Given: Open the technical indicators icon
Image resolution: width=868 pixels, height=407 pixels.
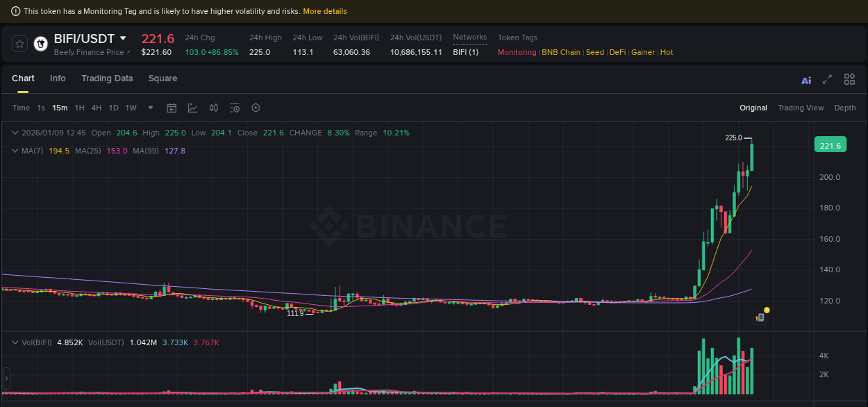Looking at the screenshot, I should pos(193,108).
